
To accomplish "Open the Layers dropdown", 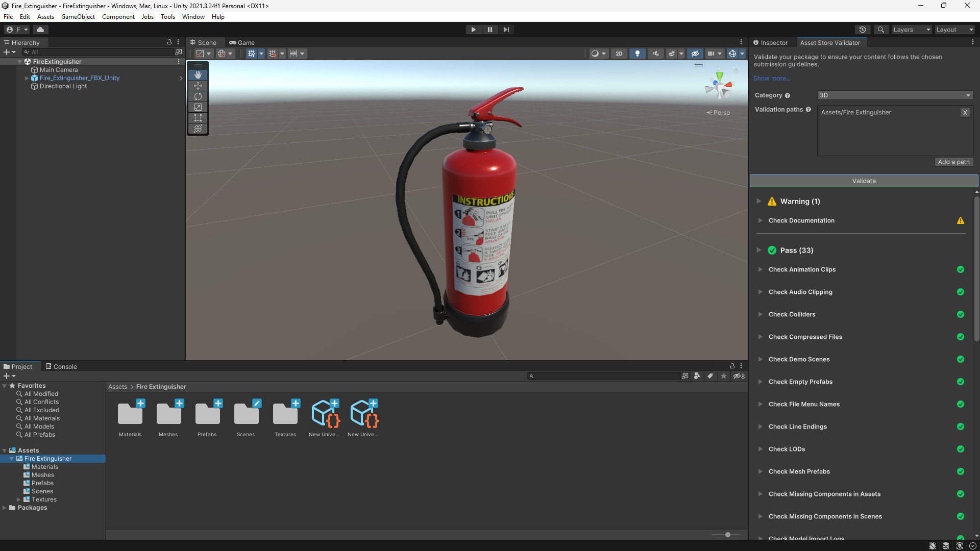I will point(912,30).
